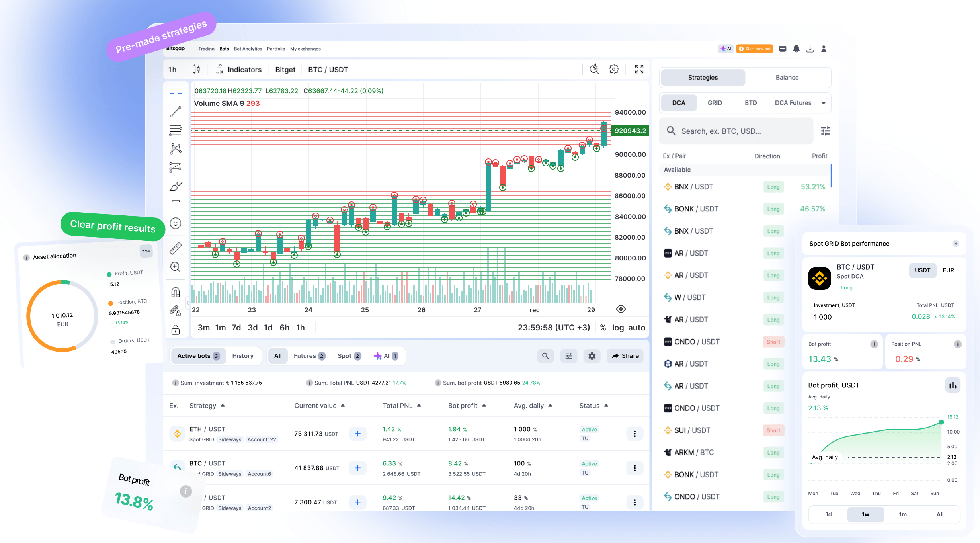Expand the DCA Futures strategies dropdown

[x=824, y=103]
